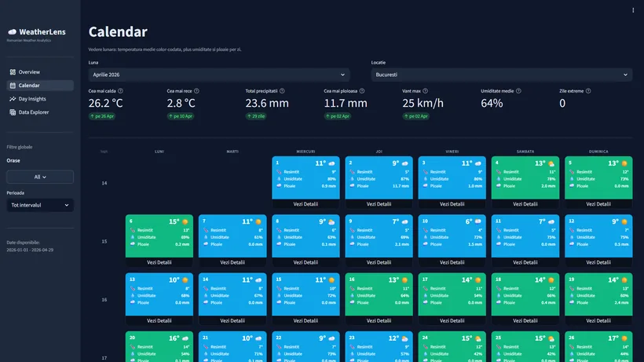Click the cloud icon on day 10

pos(478,221)
